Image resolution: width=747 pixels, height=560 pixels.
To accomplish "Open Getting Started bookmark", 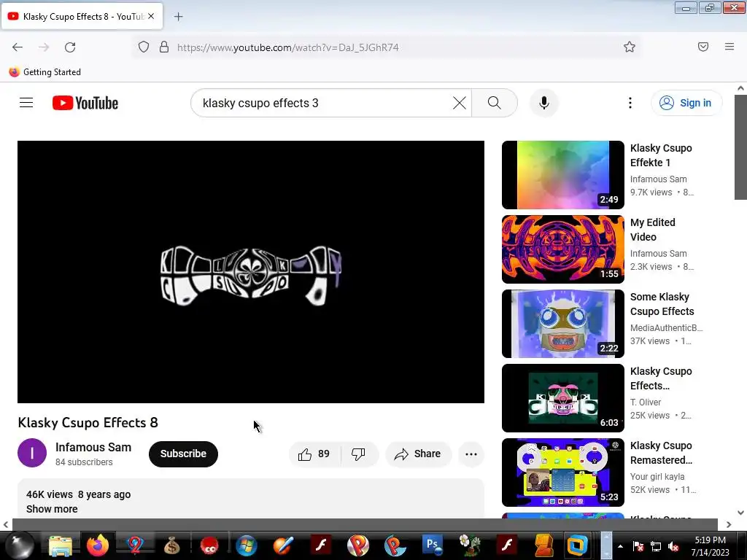I will pyautogui.click(x=44, y=72).
